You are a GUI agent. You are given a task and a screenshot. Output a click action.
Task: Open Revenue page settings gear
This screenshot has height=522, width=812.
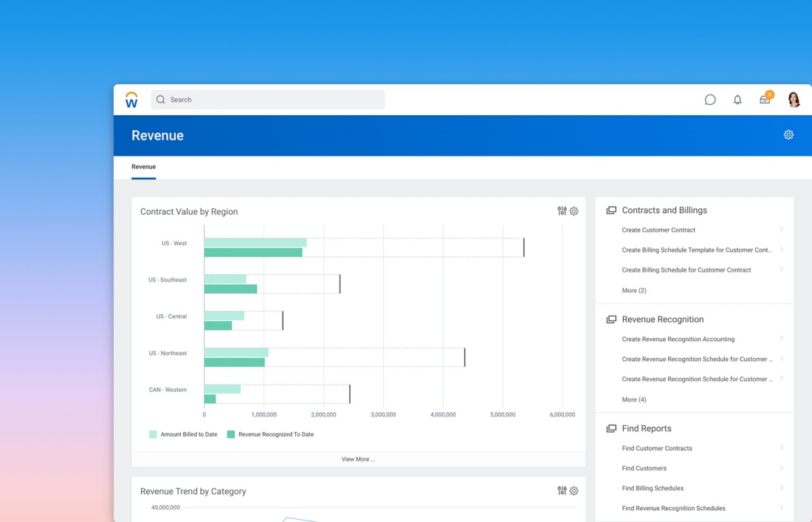(x=788, y=135)
